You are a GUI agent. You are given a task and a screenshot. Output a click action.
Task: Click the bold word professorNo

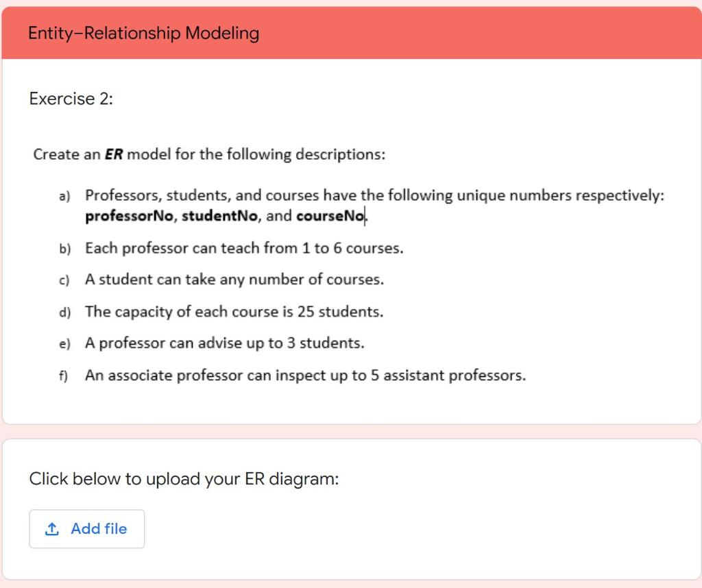click(x=130, y=217)
